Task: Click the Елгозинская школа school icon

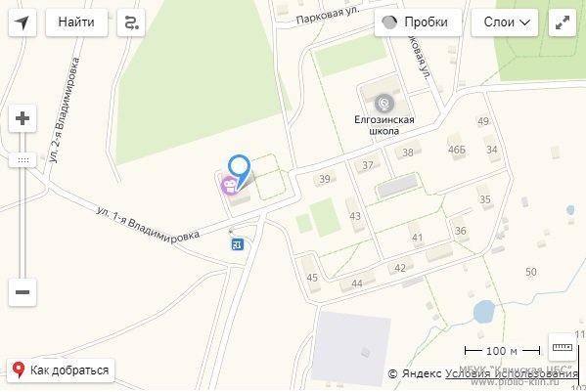Action: (384, 103)
